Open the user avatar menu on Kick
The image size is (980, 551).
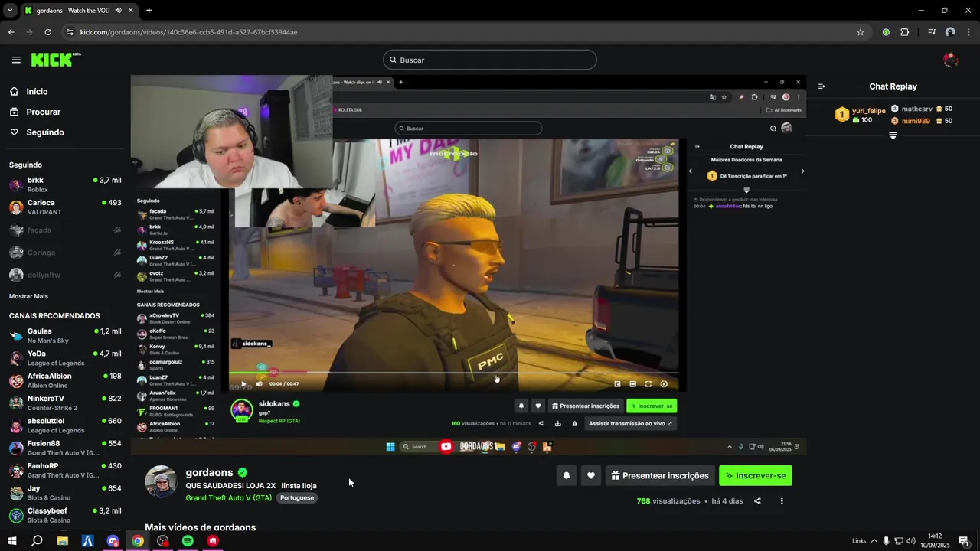click(x=950, y=60)
